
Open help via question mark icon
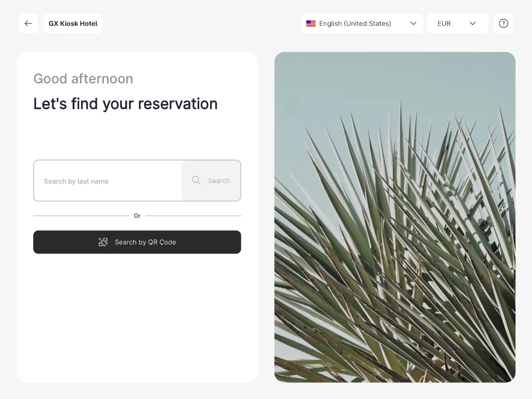coord(503,24)
